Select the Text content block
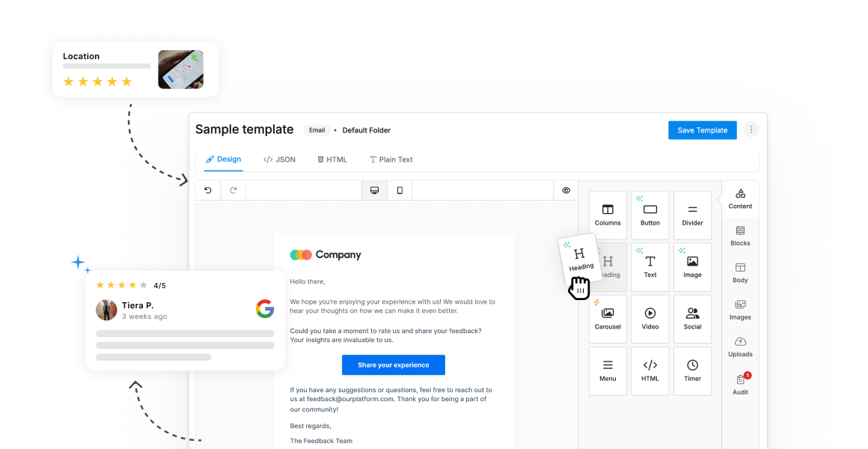 [x=650, y=267]
